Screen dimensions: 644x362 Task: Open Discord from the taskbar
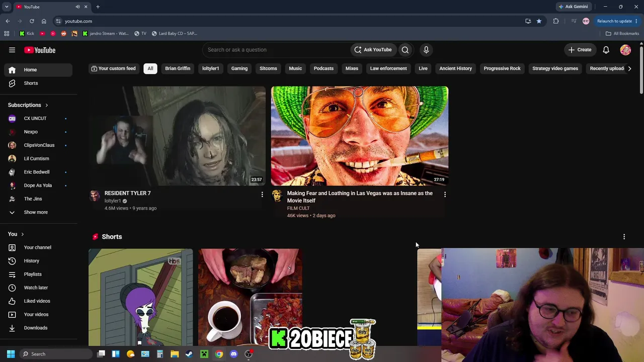(233, 354)
